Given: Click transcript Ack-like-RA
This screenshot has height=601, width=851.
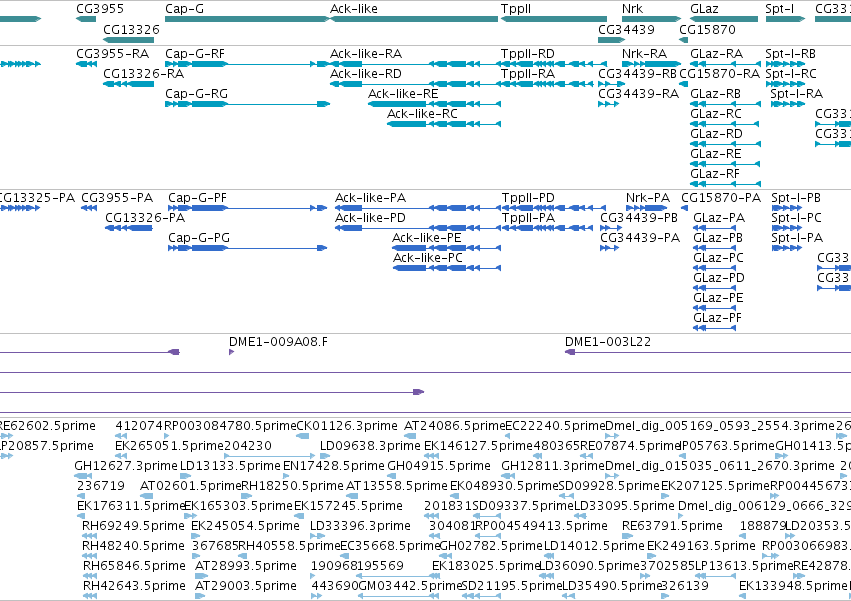Looking at the screenshot, I should point(415,64).
